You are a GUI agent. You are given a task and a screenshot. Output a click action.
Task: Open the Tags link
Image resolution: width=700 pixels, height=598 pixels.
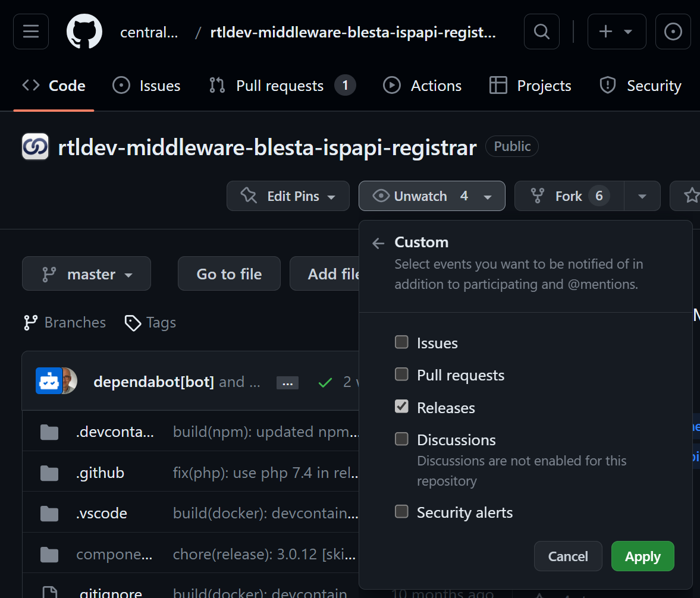150,322
